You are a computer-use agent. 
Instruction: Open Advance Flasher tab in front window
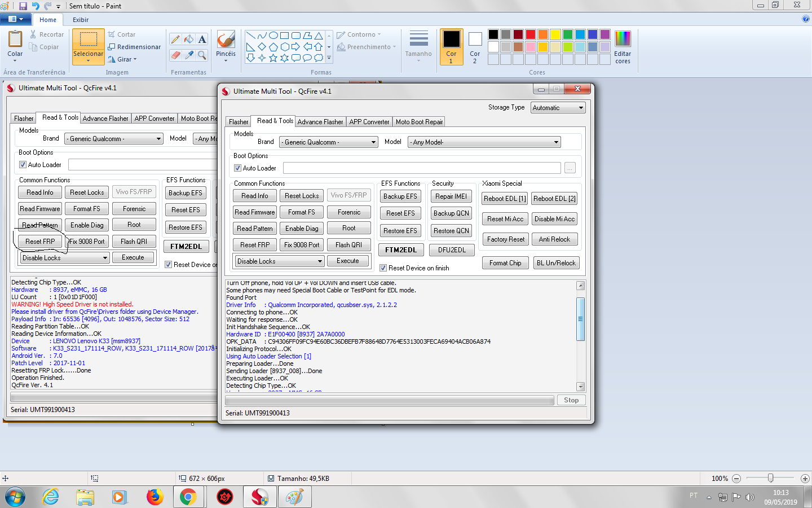[x=320, y=122]
